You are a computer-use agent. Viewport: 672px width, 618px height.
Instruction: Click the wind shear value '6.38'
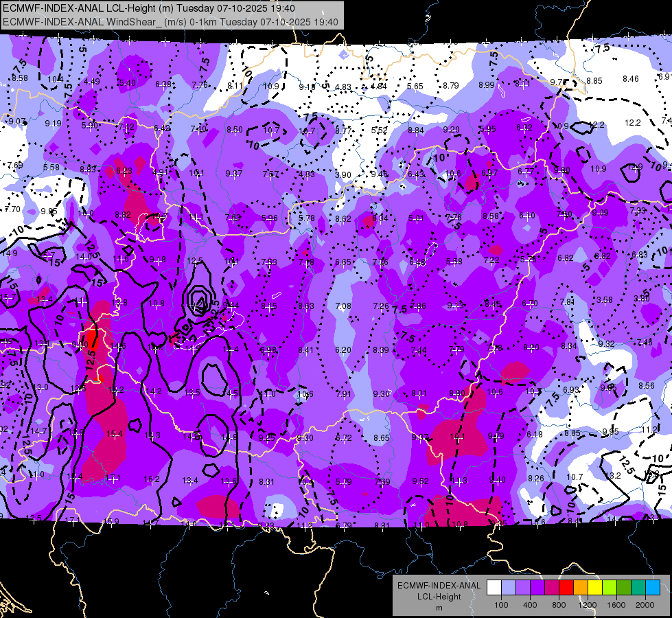tap(163, 84)
